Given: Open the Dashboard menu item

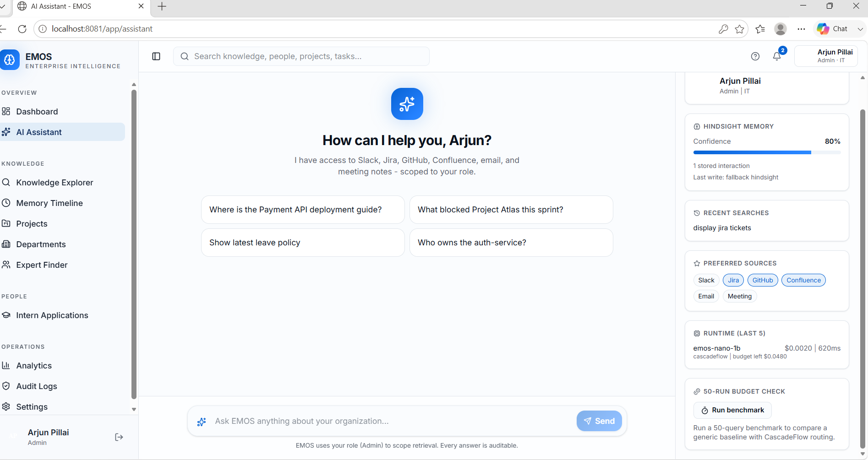Looking at the screenshot, I should pos(62,111).
